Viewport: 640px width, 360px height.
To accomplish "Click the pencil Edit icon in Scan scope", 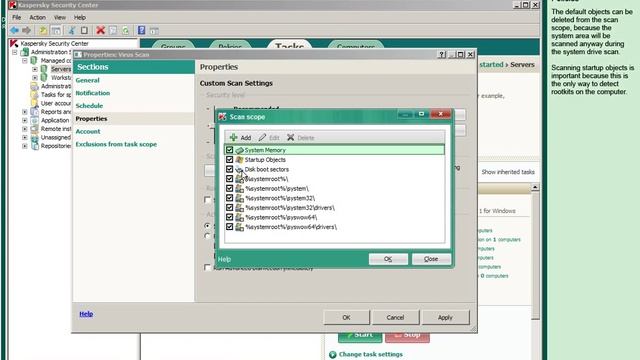I will coord(262,138).
